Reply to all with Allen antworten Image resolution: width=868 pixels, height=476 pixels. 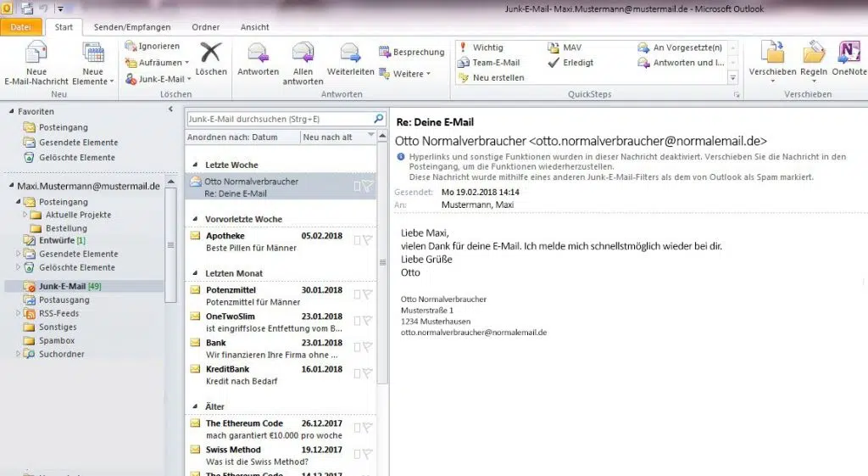coord(303,63)
